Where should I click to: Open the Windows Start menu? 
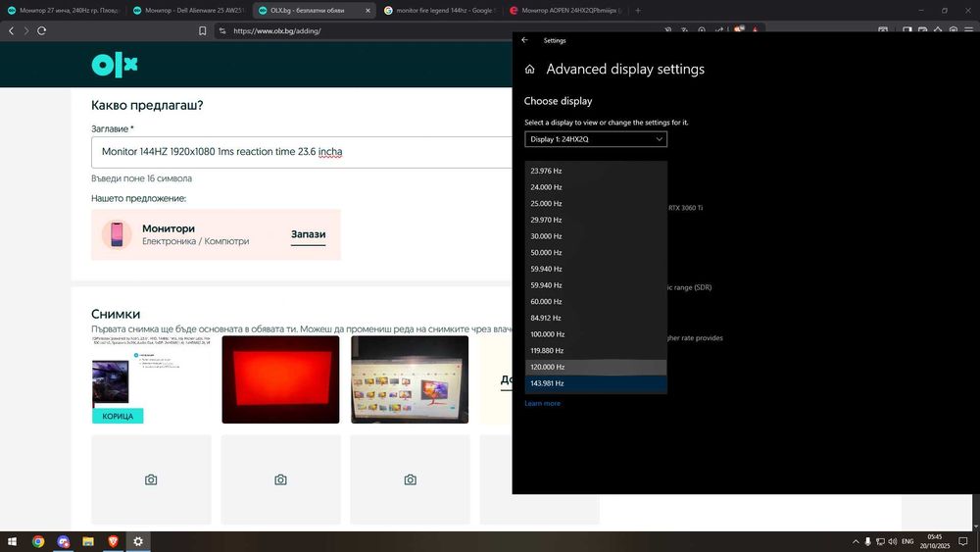(12, 541)
